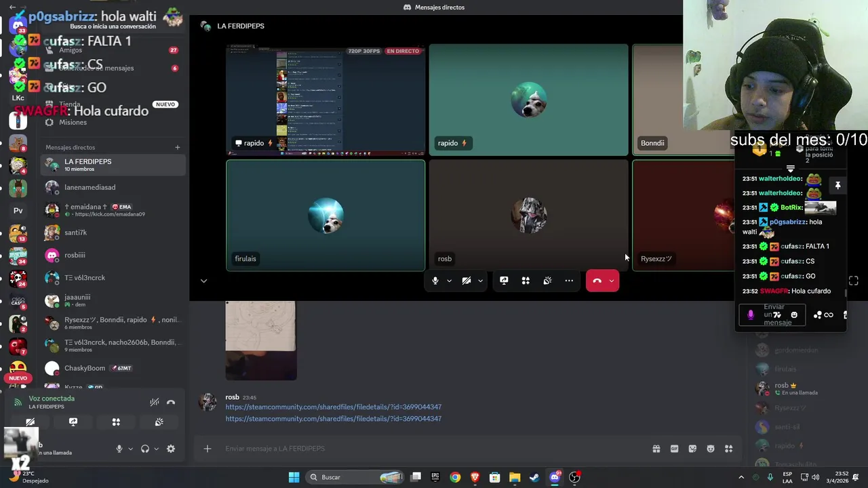The width and height of the screenshot is (868, 488).
Task: Click rosb username in chat message
Action: (232, 397)
